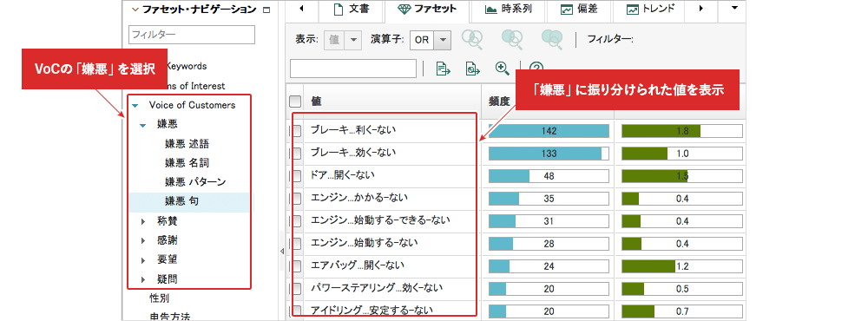Screen dimensions: 868x321
Task: Click the navigation フィルター input field
Action: click(192, 35)
